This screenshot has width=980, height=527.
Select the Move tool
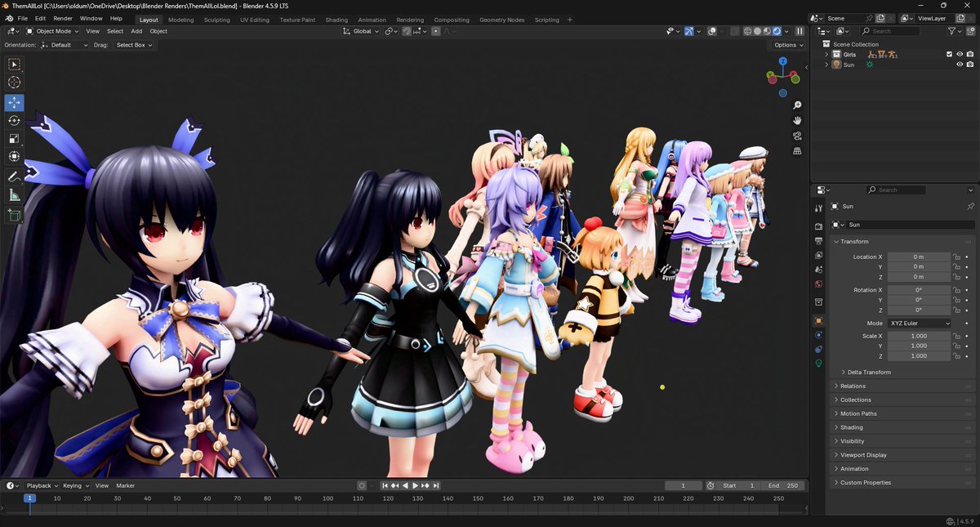click(14, 103)
